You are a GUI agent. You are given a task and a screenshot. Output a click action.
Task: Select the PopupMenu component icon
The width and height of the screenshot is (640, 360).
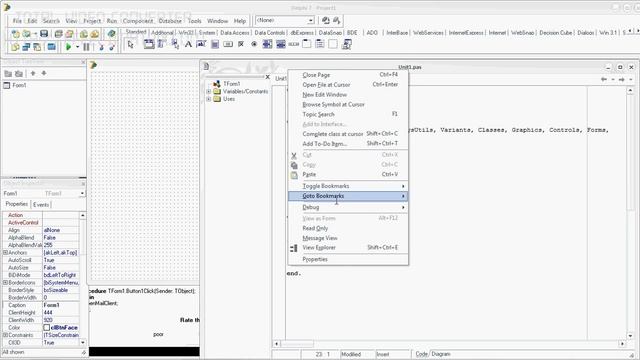175,44
